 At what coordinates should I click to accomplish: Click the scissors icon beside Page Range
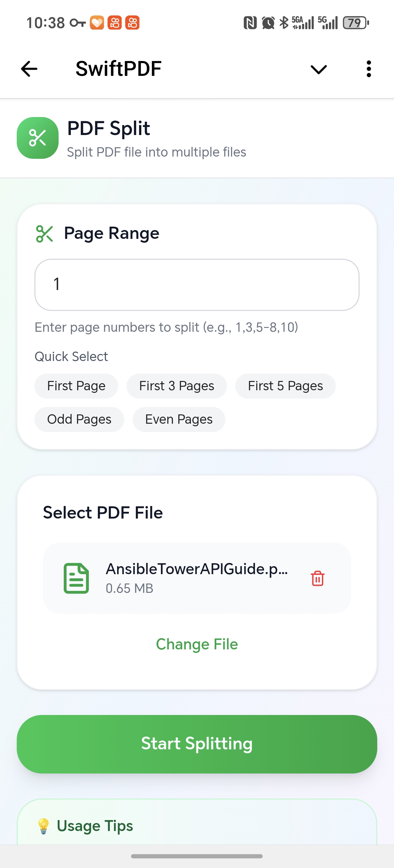[x=44, y=234]
